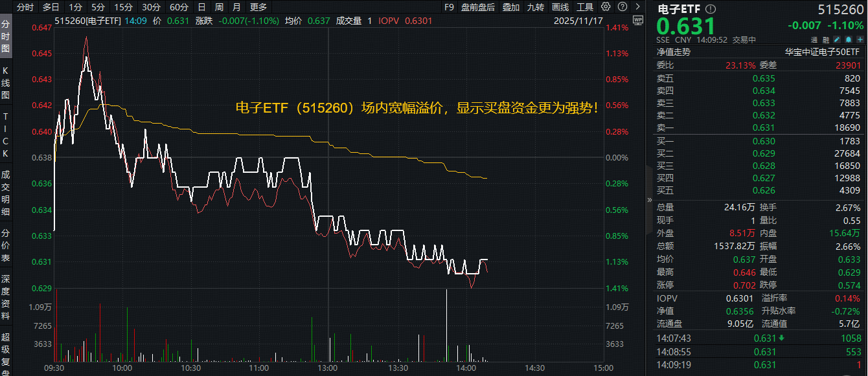Enable the 九转 indicator
The height and width of the screenshot is (376, 868).
point(536,7)
